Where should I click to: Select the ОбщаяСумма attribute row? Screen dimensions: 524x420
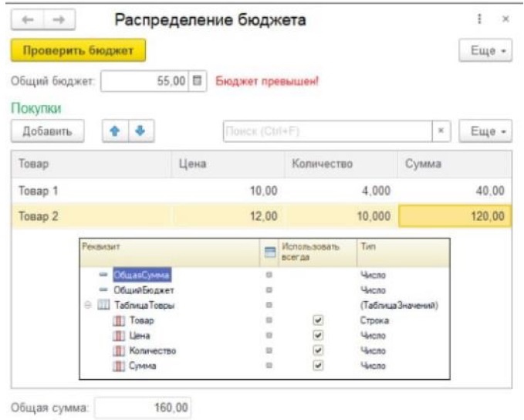pos(141,275)
